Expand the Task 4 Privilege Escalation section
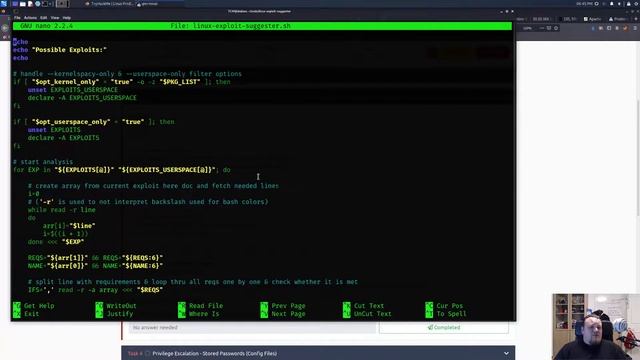 pos(318,353)
